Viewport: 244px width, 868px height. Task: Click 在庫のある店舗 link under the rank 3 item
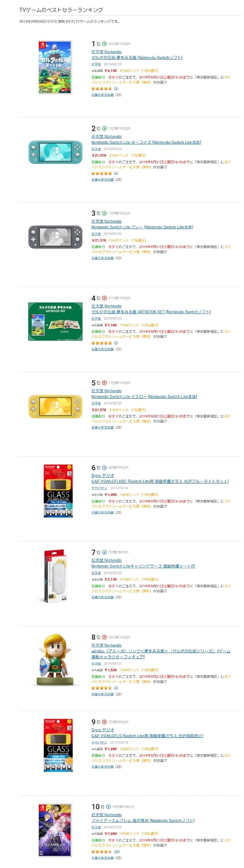(x=103, y=258)
